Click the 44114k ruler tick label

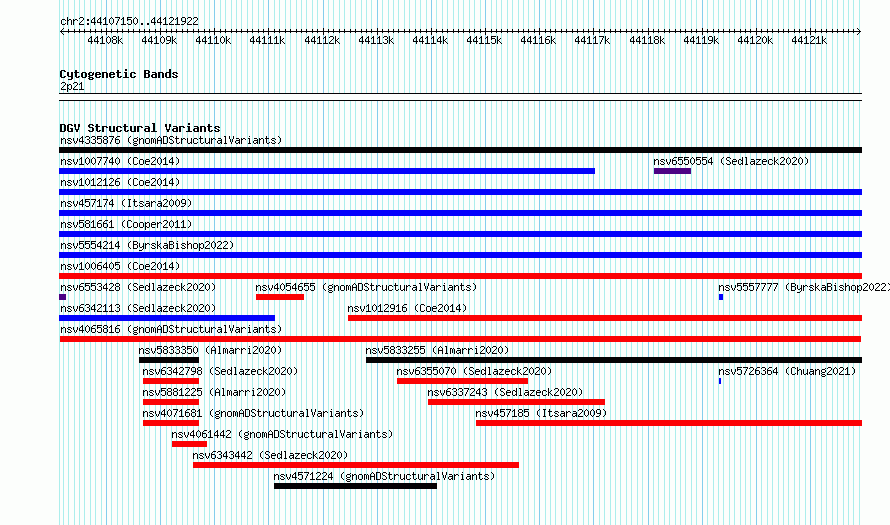(x=430, y=40)
